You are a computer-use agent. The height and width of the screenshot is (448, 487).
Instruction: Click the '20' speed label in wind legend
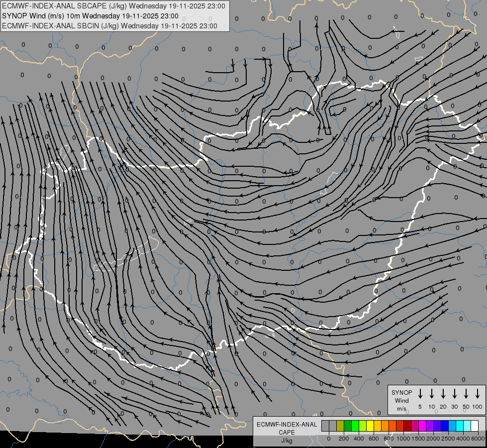443,407
